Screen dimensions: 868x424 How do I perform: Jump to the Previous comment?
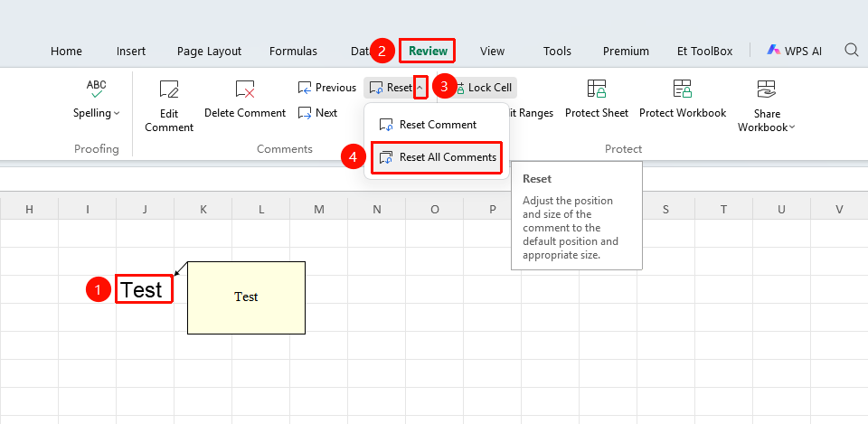click(x=327, y=88)
